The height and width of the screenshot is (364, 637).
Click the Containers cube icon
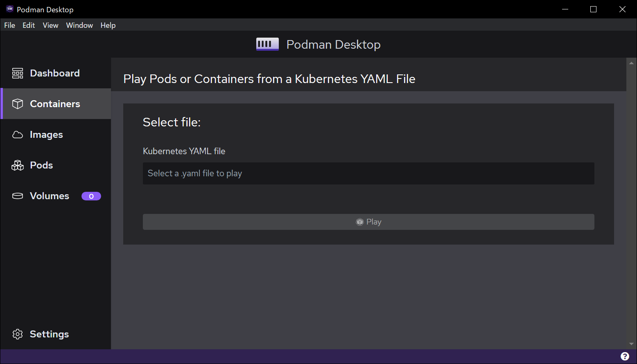coord(18,104)
